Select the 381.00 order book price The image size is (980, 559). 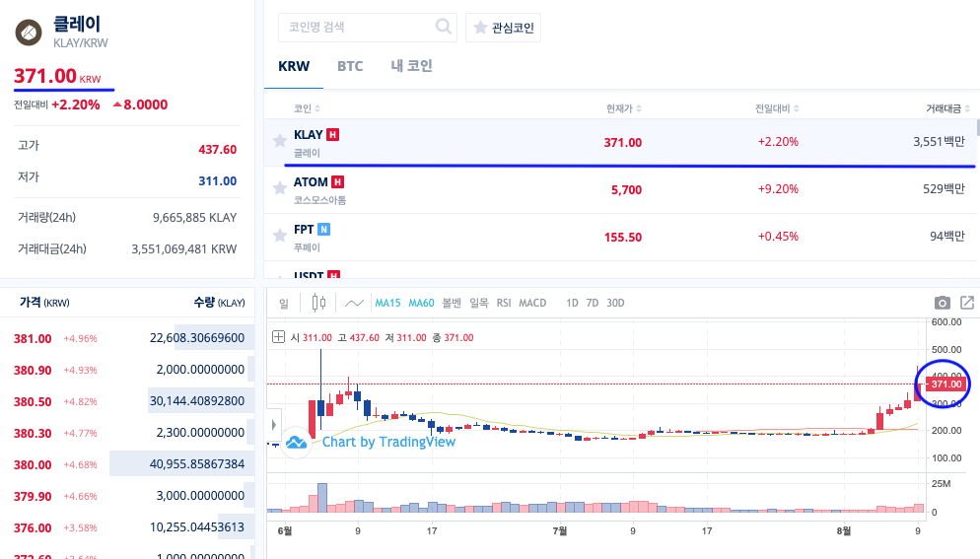click(33, 339)
